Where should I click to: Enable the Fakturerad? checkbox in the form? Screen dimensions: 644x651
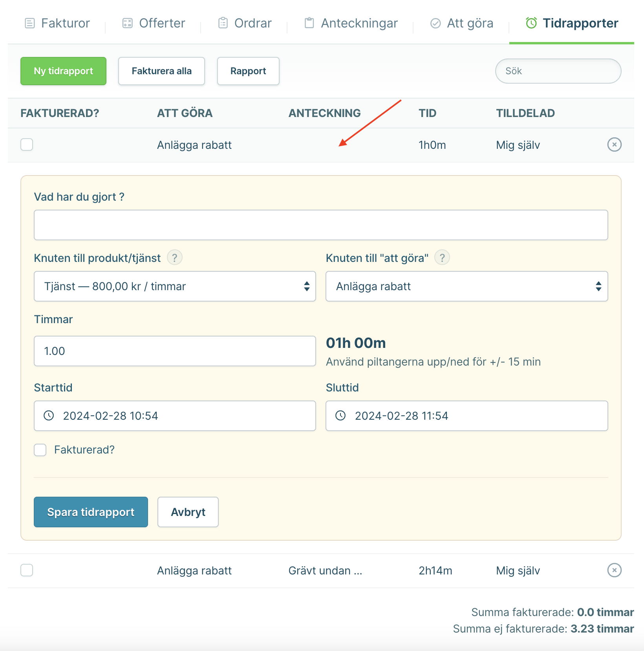click(x=40, y=450)
